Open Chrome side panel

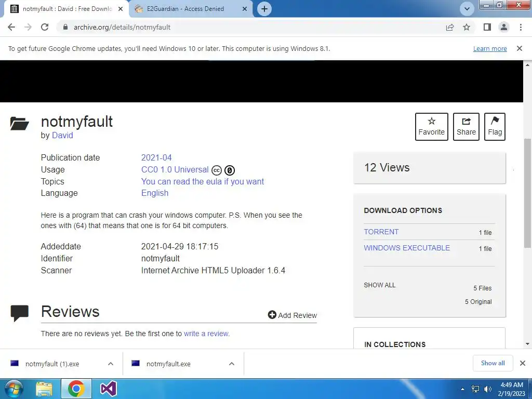pyautogui.click(x=487, y=27)
